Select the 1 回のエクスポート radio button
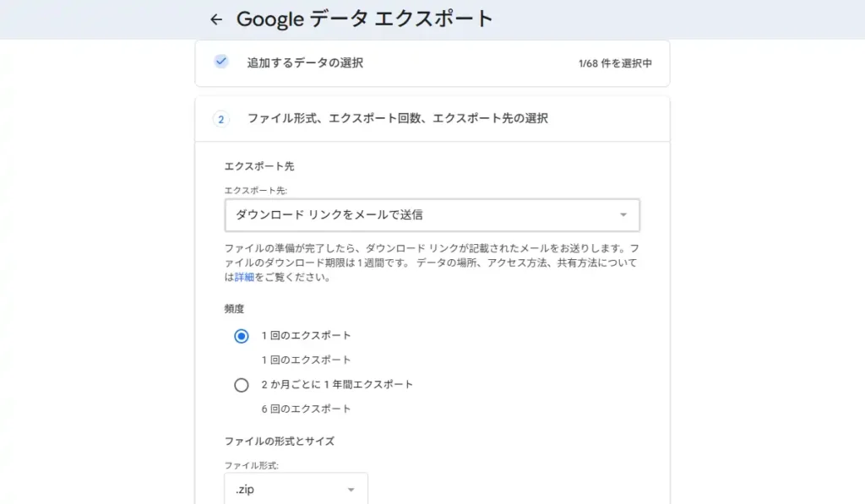This screenshot has width=865, height=504. point(242,335)
